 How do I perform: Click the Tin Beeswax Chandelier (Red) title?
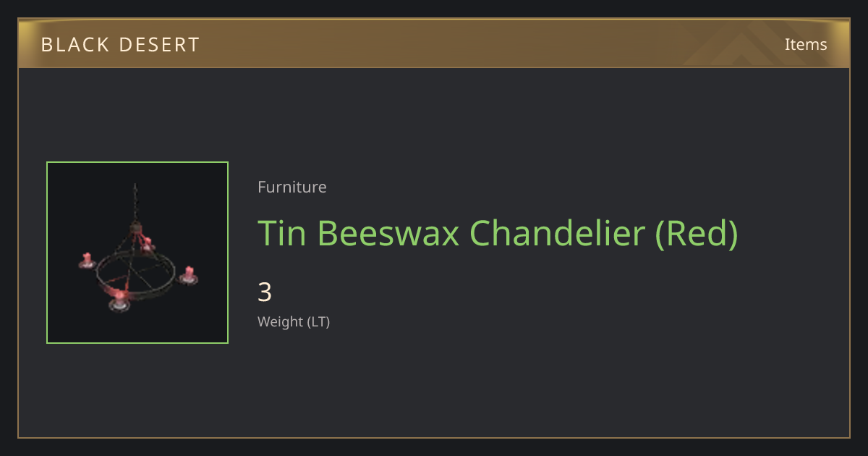498,233
